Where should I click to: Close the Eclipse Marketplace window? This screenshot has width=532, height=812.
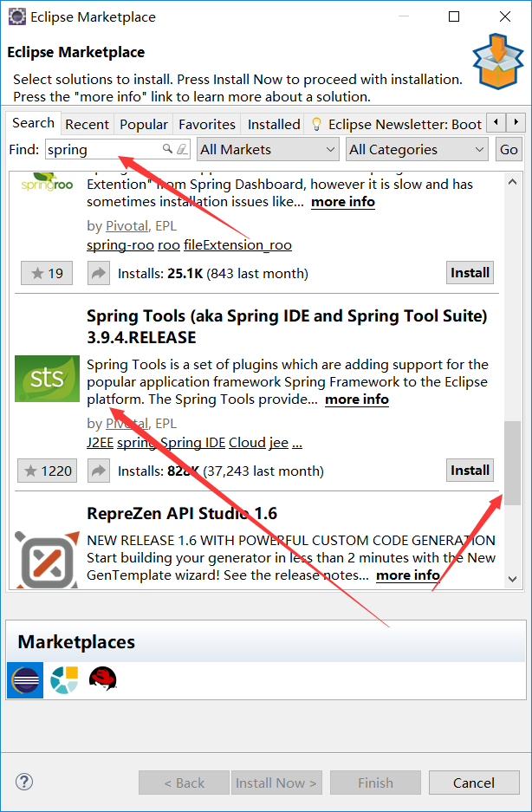click(505, 16)
